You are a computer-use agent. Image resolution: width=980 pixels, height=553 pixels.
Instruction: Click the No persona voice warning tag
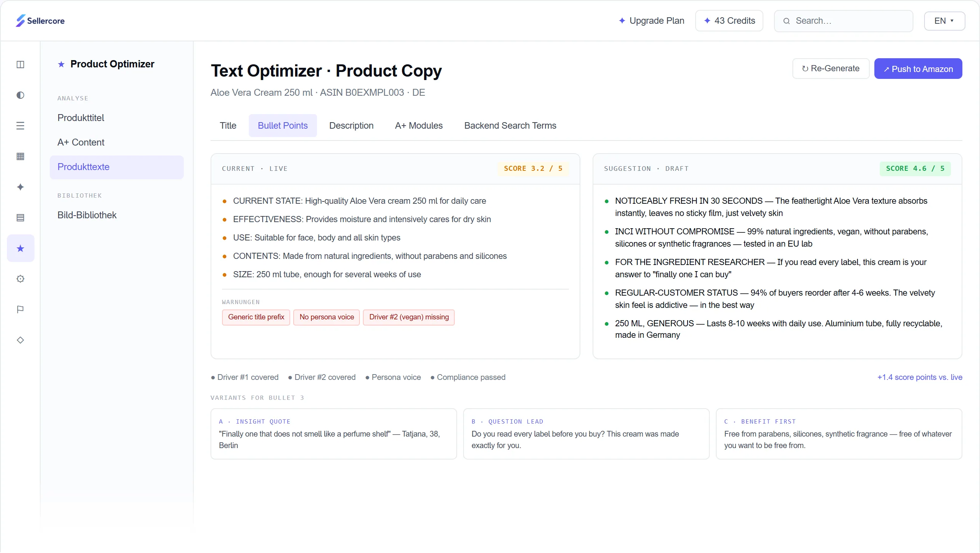[327, 317]
